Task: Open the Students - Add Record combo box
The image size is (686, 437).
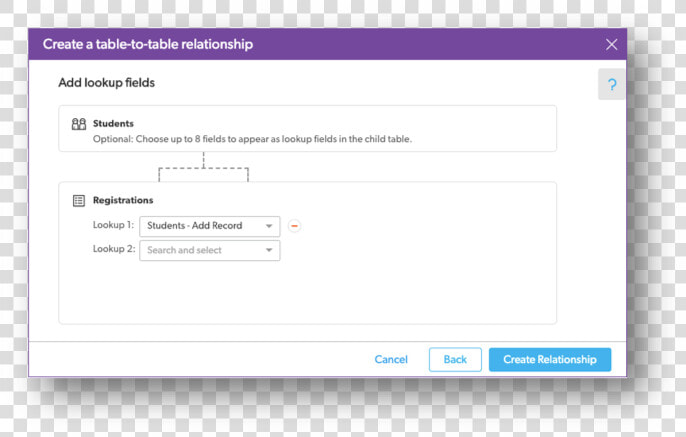Action: (x=210, y=226)
